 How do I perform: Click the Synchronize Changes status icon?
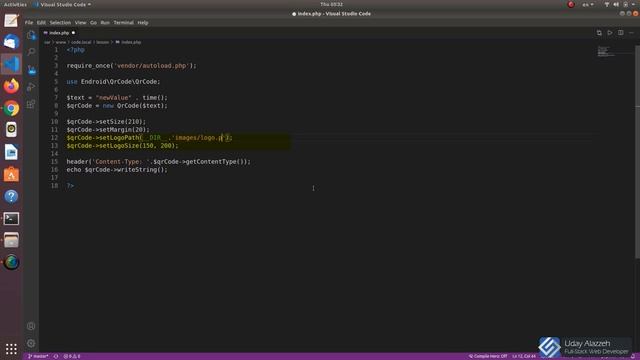pyautogui.click(x=56, y=356)
